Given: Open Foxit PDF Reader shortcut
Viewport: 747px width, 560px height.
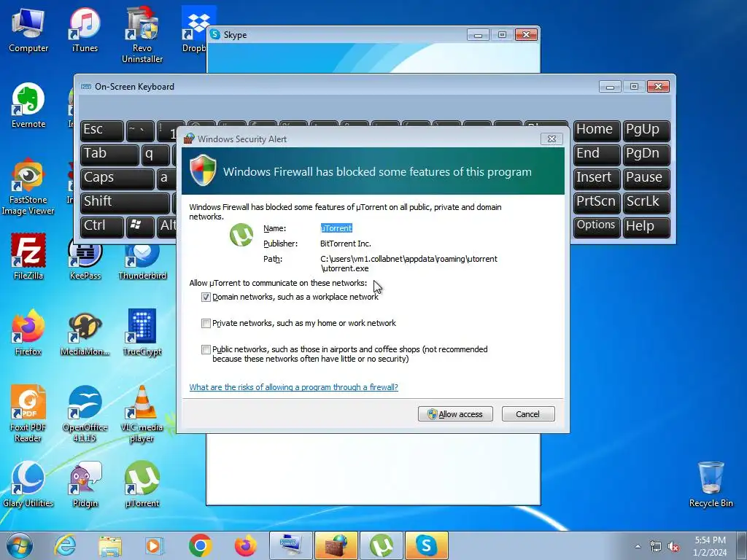Looking at the screenshot, I should coord(28,413).
